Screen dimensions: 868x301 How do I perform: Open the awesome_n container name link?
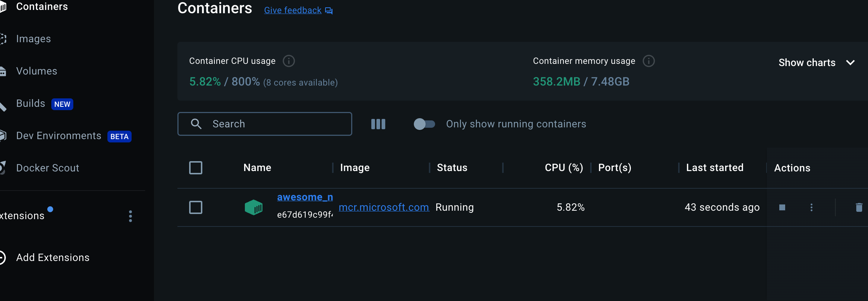305,197
